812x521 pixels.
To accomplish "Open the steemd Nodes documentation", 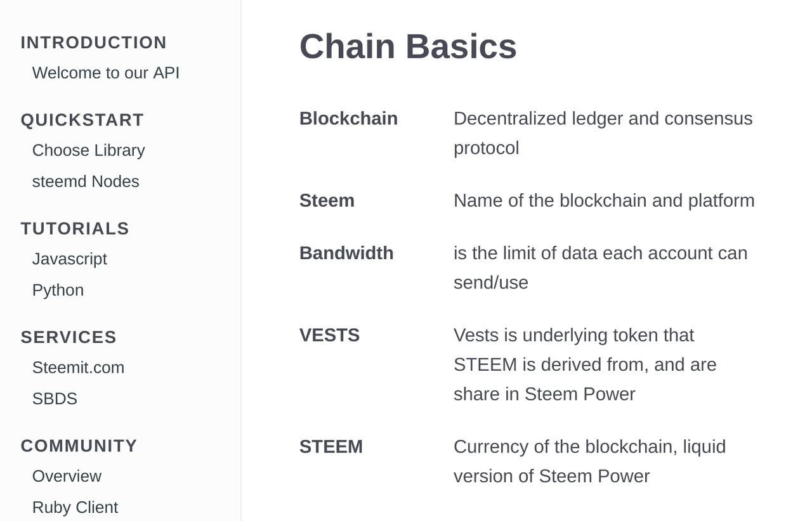I will [x=86, y=181].
